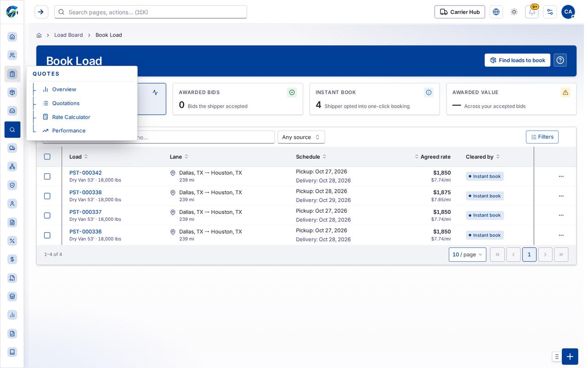Open row actions for PST-000342
Viewport: 588px width, 368px height.
[561, 176]
